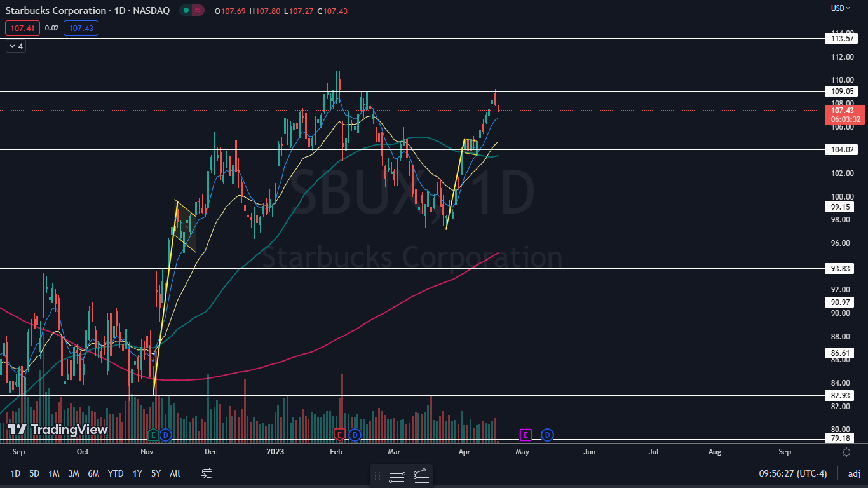868x488 pixels.
Task: Switch to the 5Y range
Action: (x=156, y=473)
